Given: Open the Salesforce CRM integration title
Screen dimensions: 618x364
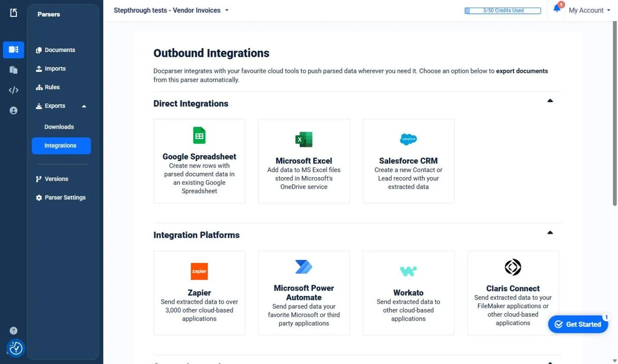Looking at the screenshot, I should click(x=409, y=161).
